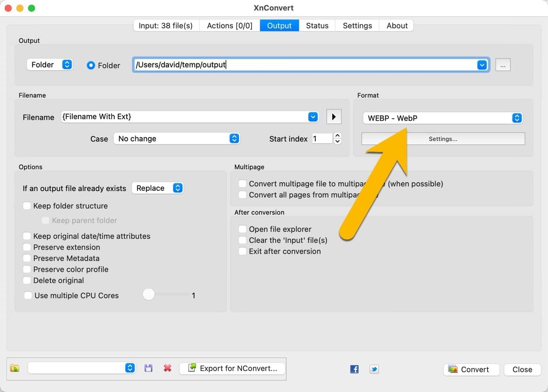This screenshot has width=548, height=392.
Task: Enable Keep folder structure
Action: [27, 206]
